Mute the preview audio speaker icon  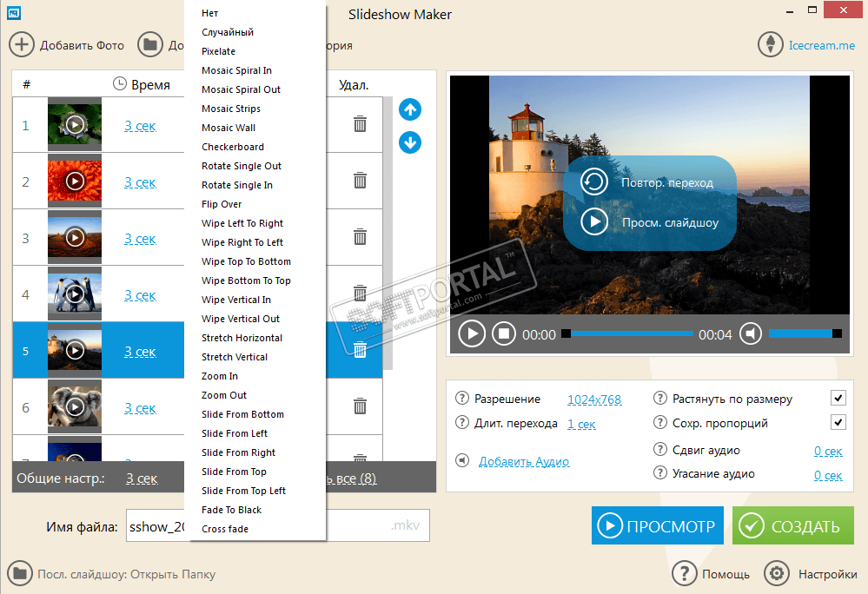tap(751, 333)
